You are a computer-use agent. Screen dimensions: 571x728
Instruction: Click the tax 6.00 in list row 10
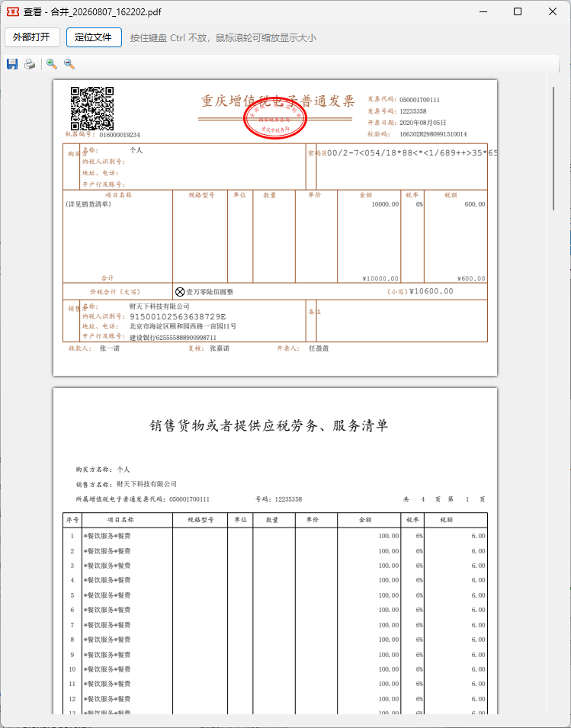click(x=478, y=669)
